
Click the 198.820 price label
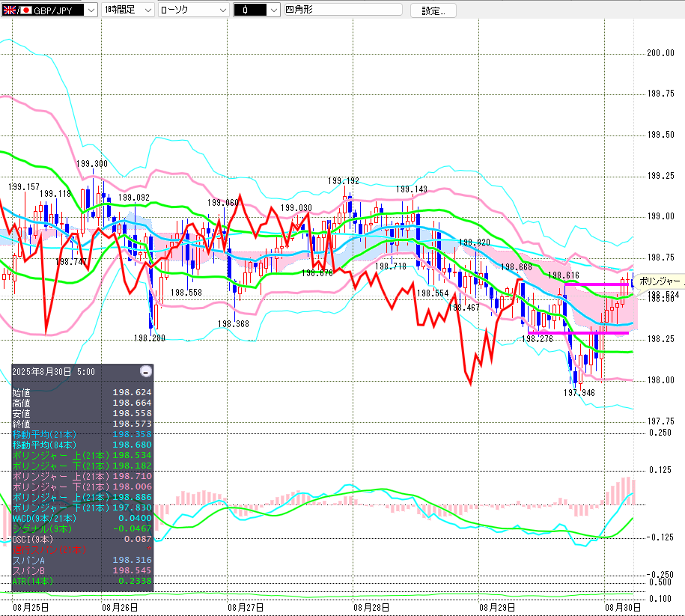tap(474, 242)
